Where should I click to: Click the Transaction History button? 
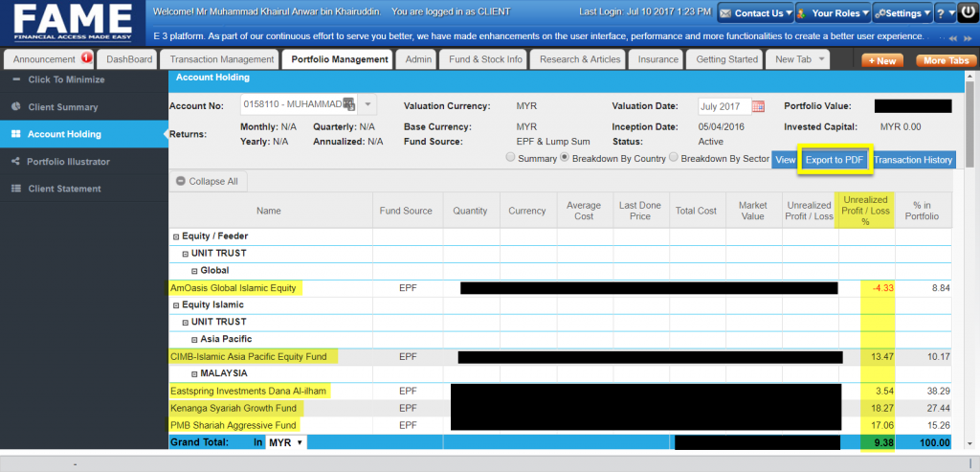click(913, 160)
